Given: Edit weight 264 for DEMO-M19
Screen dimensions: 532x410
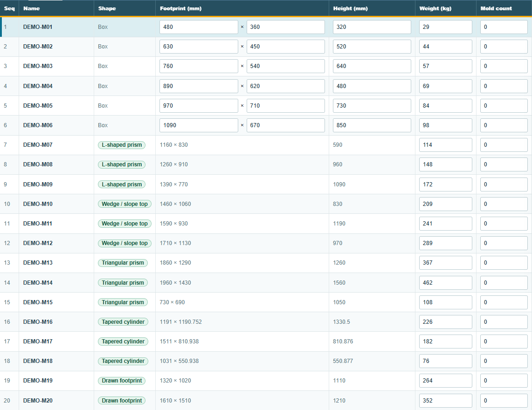Looking at the screenshot, I should (445, 381).
